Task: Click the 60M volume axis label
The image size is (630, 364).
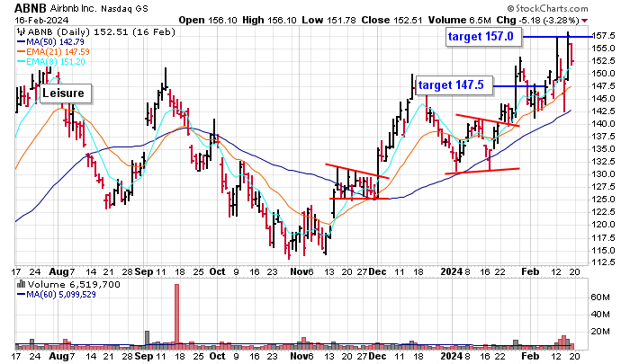Action: point(600,297)
